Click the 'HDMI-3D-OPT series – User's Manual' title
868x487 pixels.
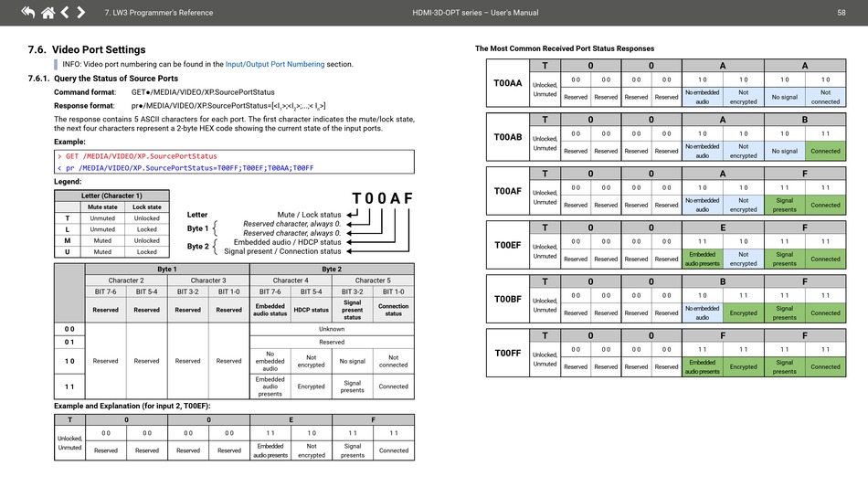click(x=475, y=13)
